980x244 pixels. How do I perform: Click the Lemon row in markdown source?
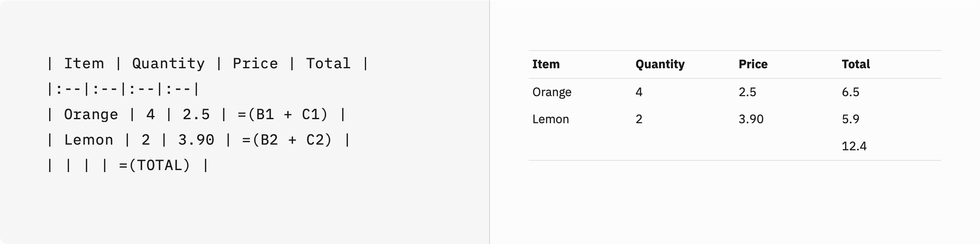pyautogui.click(x=199, y=140)
